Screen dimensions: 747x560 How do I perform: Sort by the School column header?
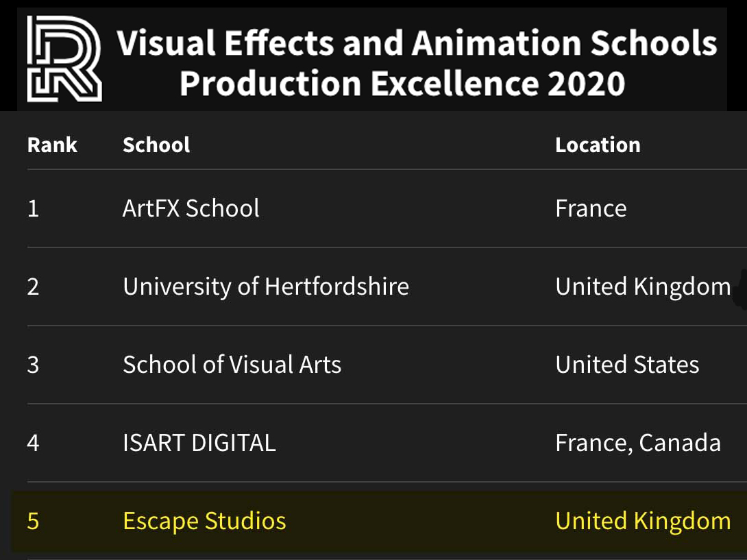(x=156, y=145)
